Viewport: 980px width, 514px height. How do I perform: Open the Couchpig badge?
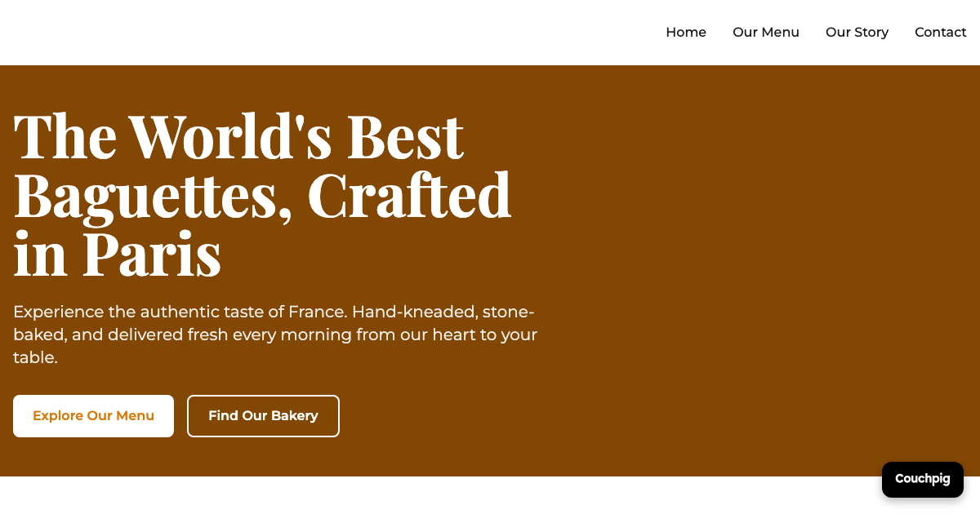[922, 479]
